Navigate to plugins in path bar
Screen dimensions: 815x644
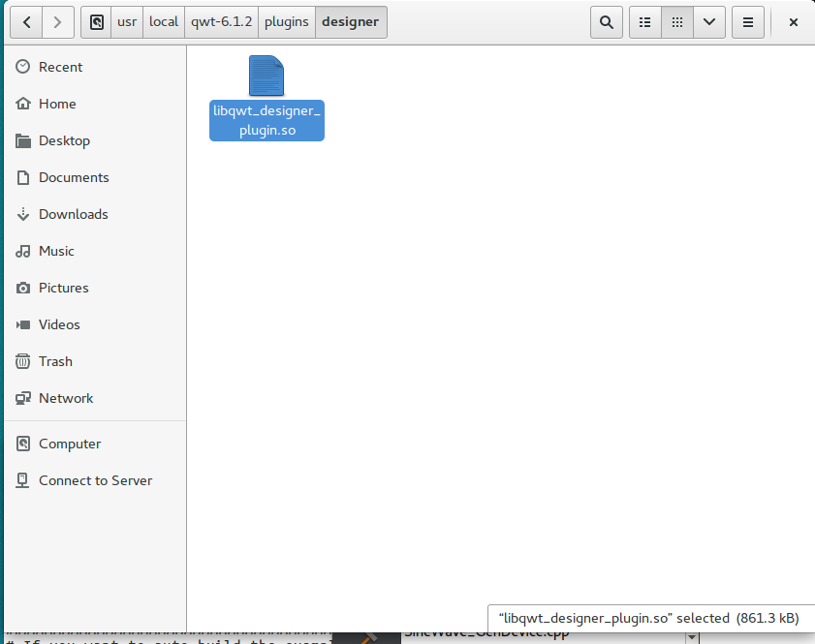(x=287, y=22)
